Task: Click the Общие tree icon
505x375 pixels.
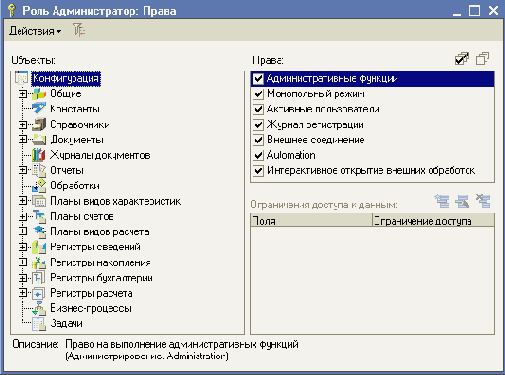Action: (x=39, y=94)
